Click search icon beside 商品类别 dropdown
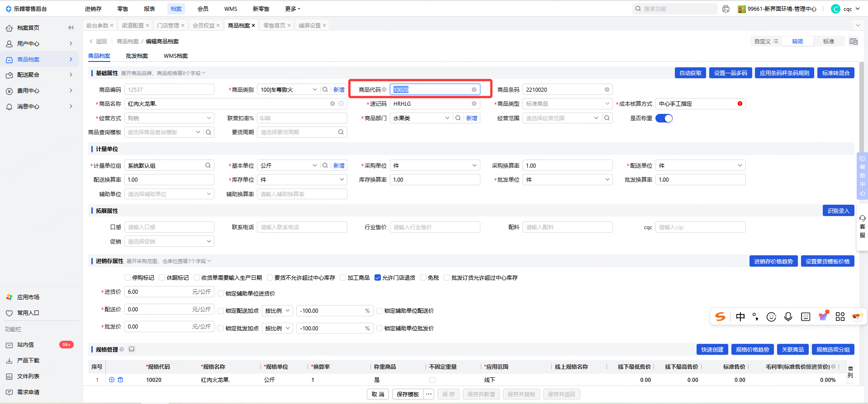This screenshot has width=868, height=404. pyautogui.click(x=325, y=89)
